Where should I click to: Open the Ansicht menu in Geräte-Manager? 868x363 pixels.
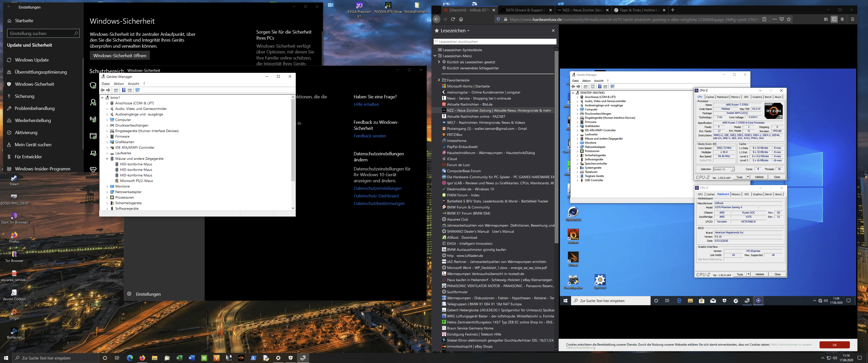coord(133,84)
